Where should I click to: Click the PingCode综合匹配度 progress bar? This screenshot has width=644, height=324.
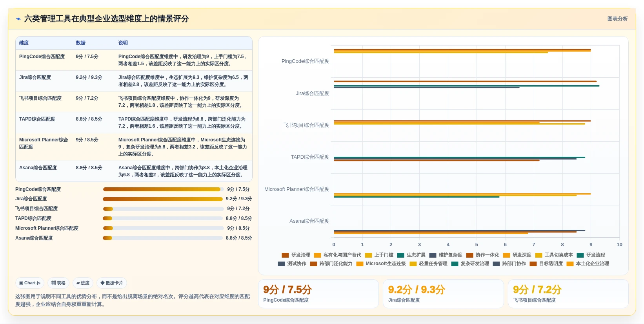[x=163, y=189]
